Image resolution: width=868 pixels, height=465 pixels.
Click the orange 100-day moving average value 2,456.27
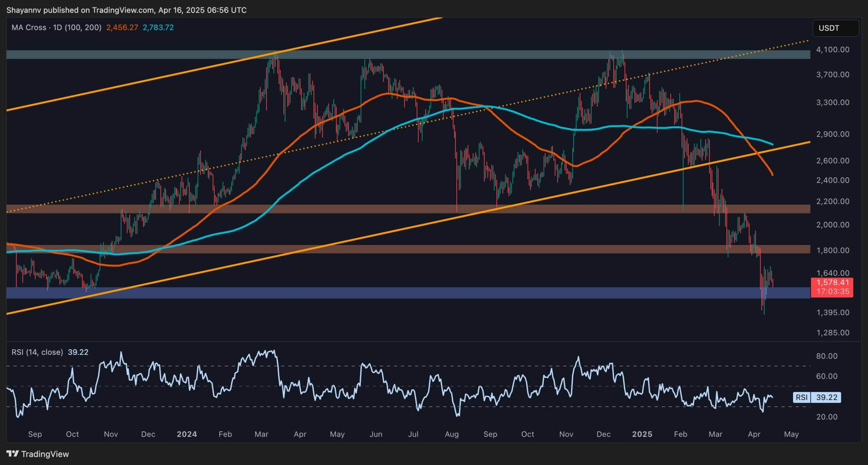tap(122, 27)
